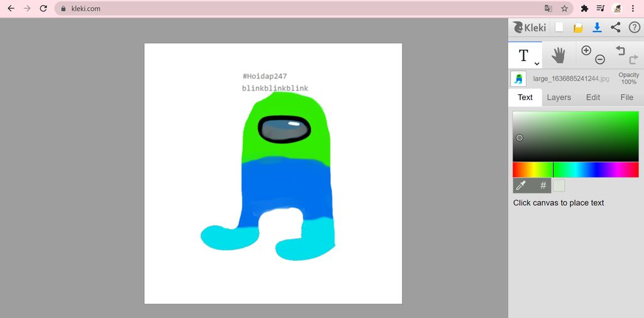This screenshot has height=318, width=644.
Task: Select the Hand pan tool
Action: (x=558, y=55)
